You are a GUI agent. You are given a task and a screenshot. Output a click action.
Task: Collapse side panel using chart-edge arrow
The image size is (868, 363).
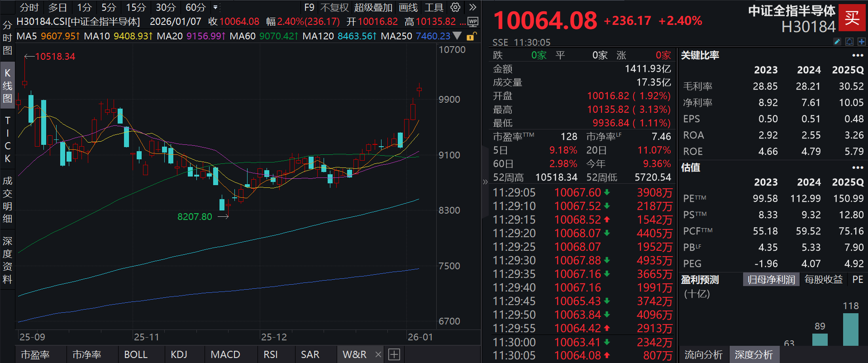pyautogui.click(x=485, y=182)
